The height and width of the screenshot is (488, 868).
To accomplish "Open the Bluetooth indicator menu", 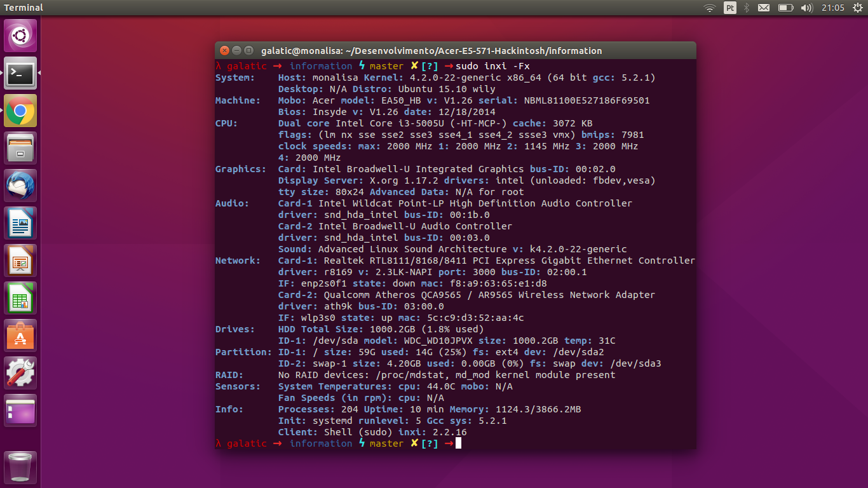I will coord(747,8).
